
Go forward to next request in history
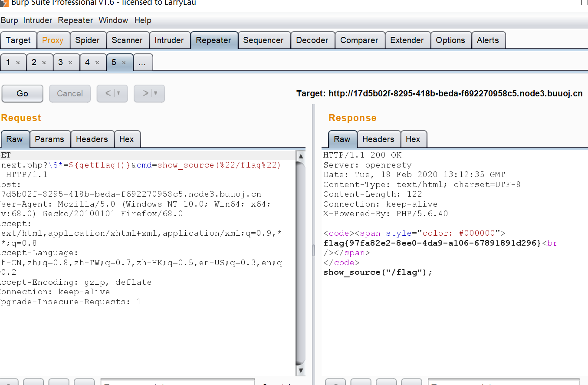click(146, 93)
